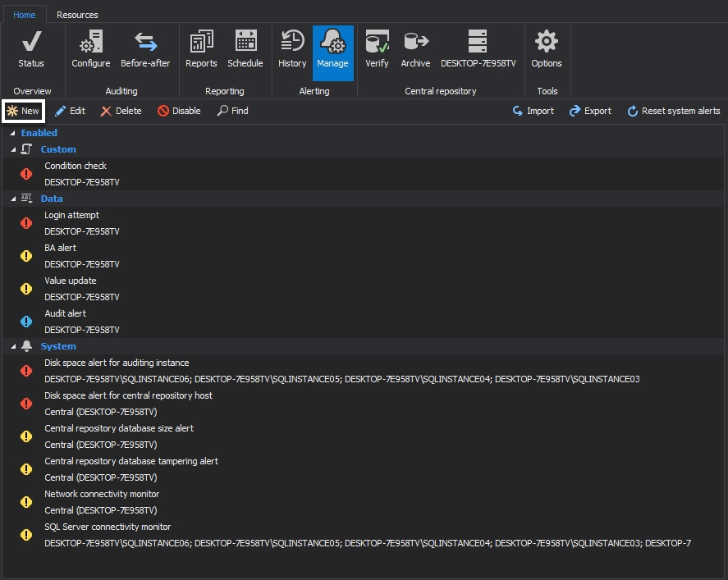This screenshot has width=728, height=580.
Task: Click the yellow severity icon for BA alert
Action: 26,256
